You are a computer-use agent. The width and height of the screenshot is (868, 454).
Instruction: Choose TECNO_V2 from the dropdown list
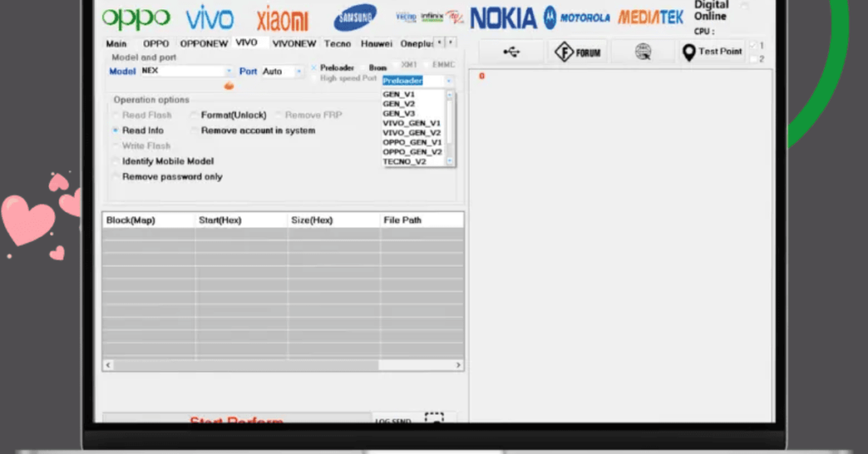(x=414, y=162)
